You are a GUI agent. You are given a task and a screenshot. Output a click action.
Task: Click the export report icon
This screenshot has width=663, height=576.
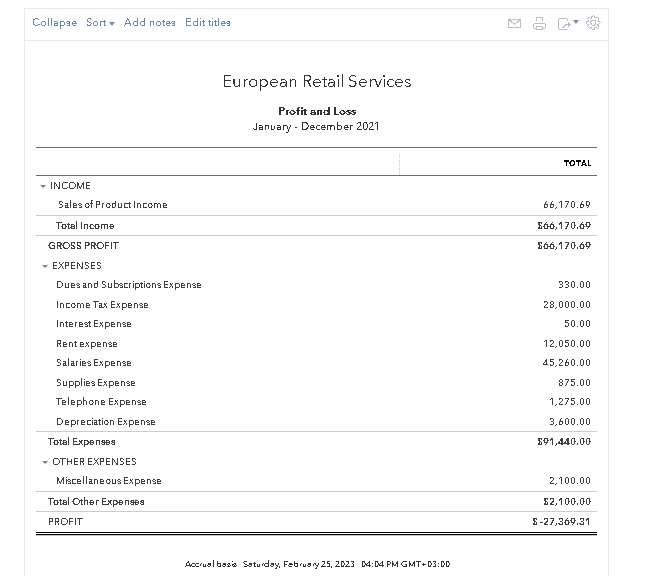pos(566,23)
